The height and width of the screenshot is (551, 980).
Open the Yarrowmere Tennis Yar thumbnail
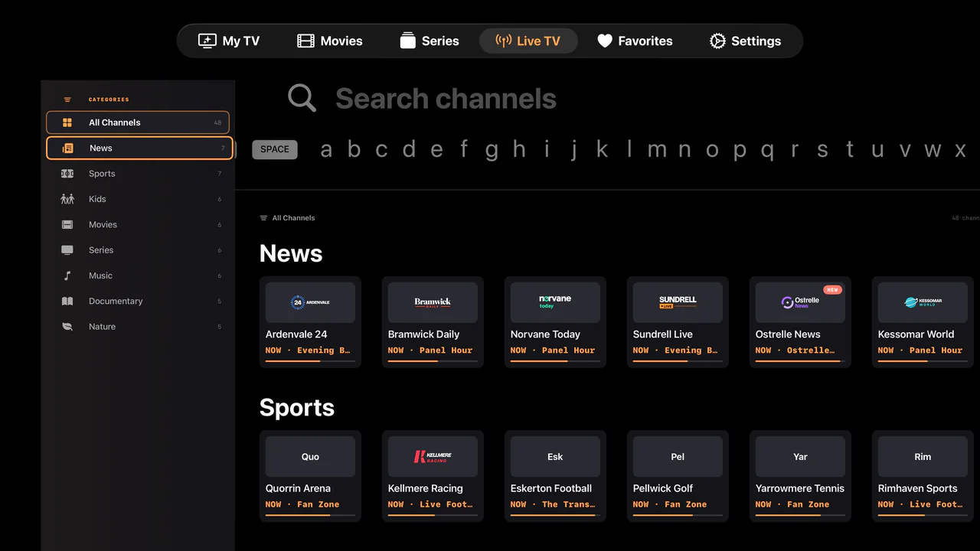tap(800, 456)
